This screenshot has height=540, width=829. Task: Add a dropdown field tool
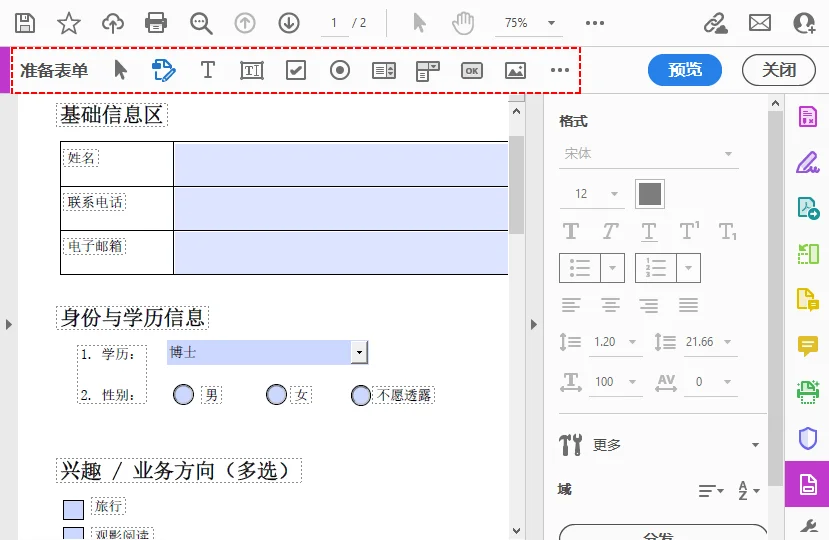click(428, 70)
